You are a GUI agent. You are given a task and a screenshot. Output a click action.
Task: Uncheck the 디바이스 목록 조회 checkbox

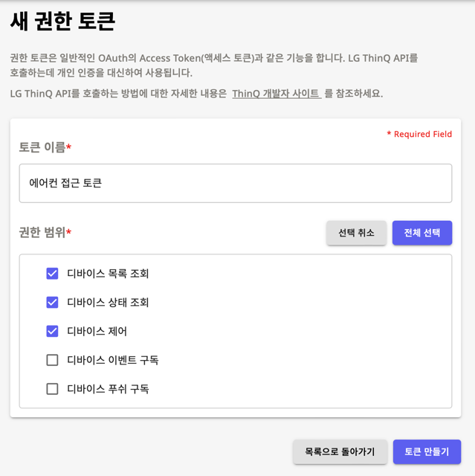click(52, 274)
